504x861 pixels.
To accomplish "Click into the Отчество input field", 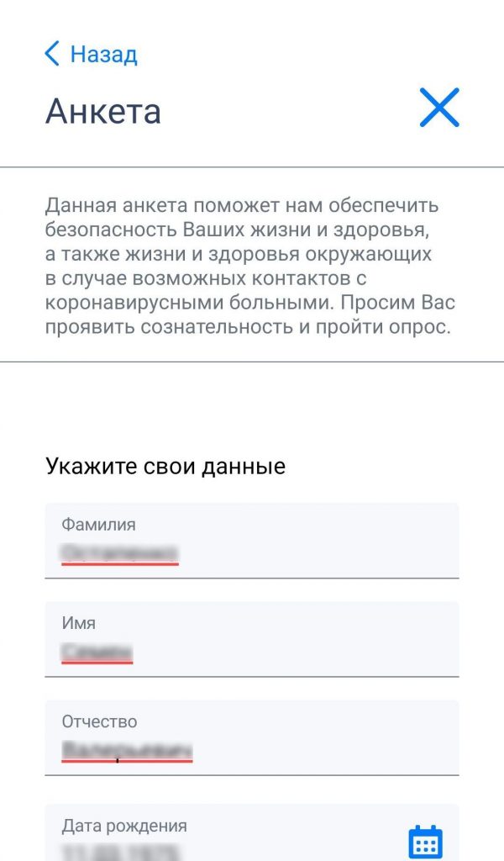I will (252, 737).
